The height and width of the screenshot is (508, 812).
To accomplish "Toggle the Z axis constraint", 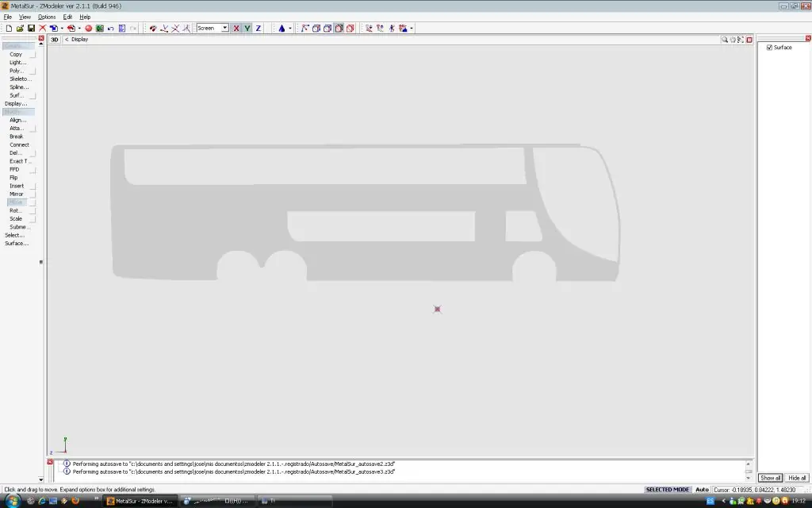I will click(258, 28).
